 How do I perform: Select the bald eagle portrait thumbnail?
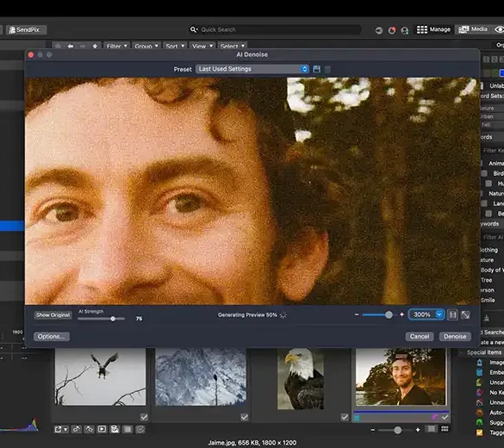pyautogui.click(x=301, y=379)
